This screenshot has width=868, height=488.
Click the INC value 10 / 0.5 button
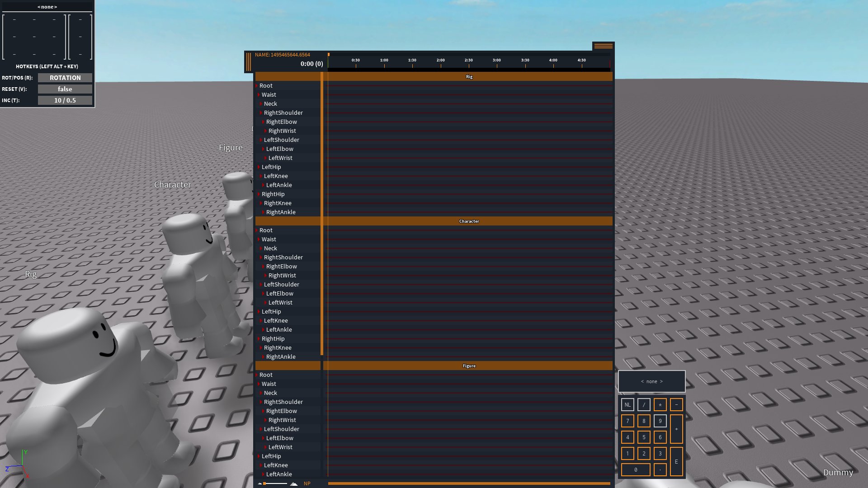[65, 100]
